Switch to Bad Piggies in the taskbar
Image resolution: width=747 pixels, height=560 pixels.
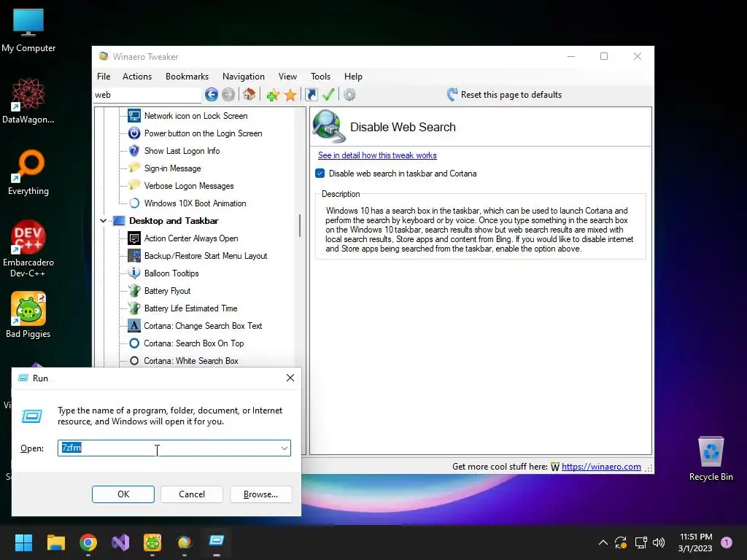152,542
